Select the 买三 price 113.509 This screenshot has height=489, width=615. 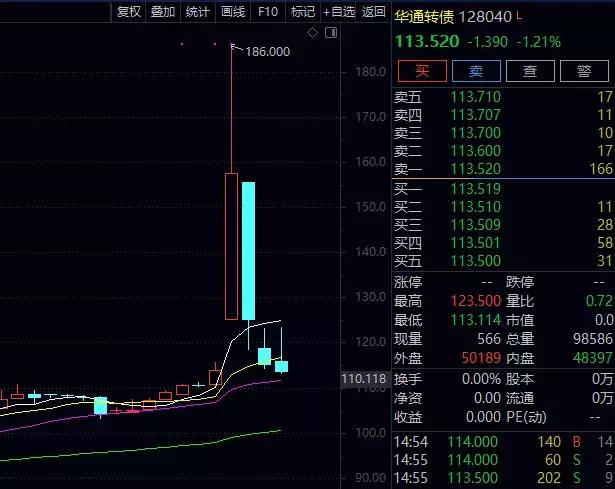click(x=475, y=225)
